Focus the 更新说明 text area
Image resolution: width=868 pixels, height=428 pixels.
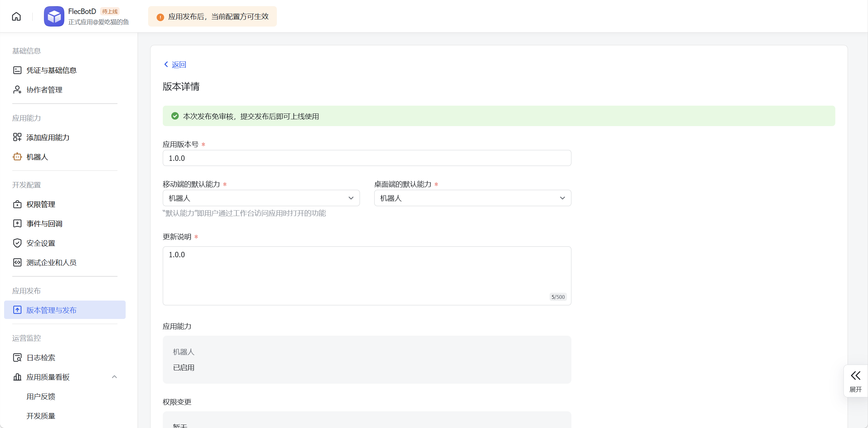pos(367,276)
